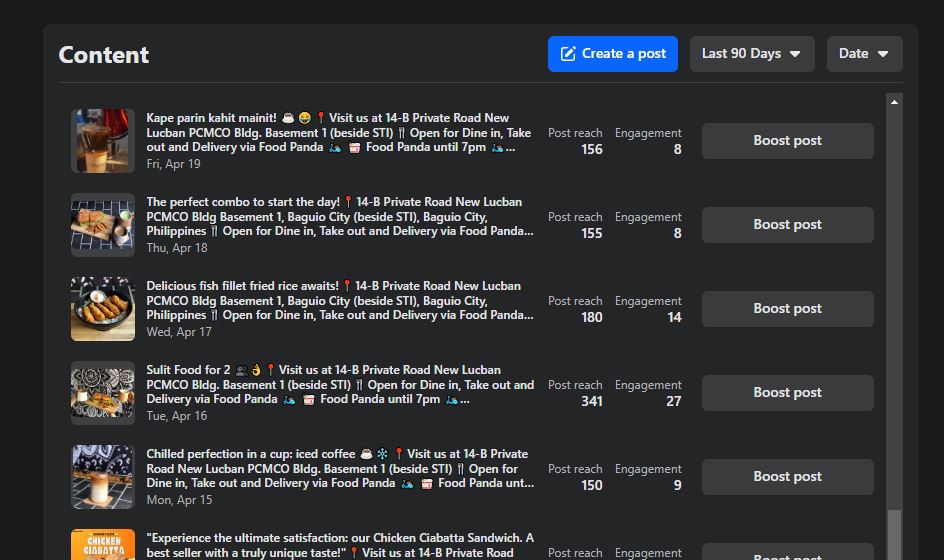
Task: Open the Date sort dropdown
Action: 865,54
